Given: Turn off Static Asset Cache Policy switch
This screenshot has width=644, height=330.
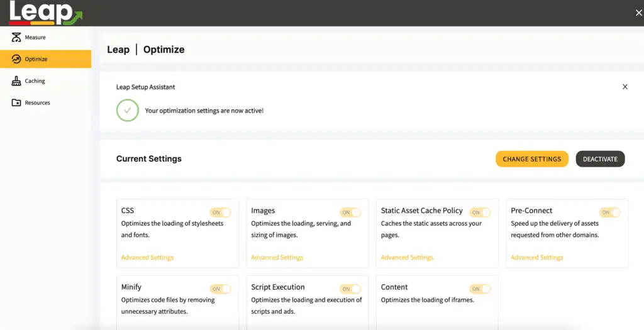Looking at the screenshot, I should tap(480, 212).
